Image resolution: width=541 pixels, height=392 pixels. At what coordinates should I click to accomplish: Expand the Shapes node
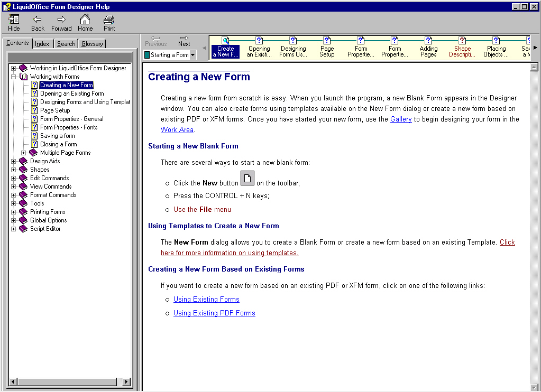click(x=13, y=170)
